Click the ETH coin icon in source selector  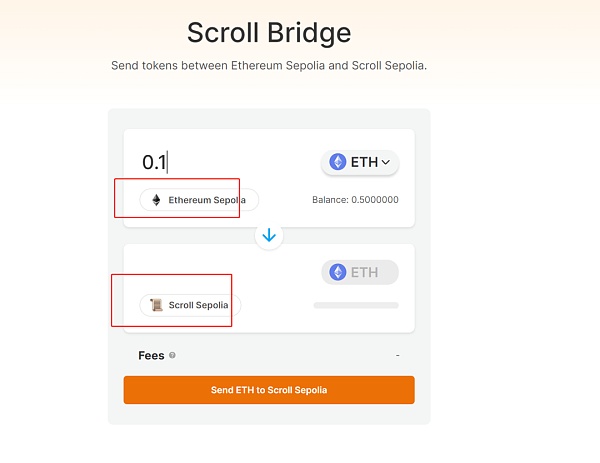(x=338, y=162)
